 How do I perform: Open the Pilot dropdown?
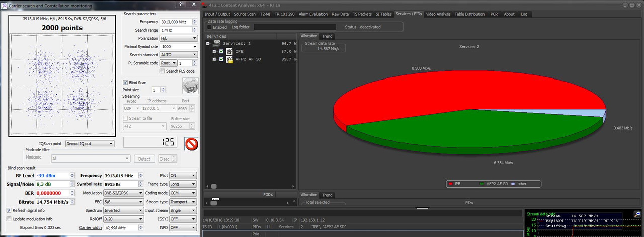[x=182, y=176]
